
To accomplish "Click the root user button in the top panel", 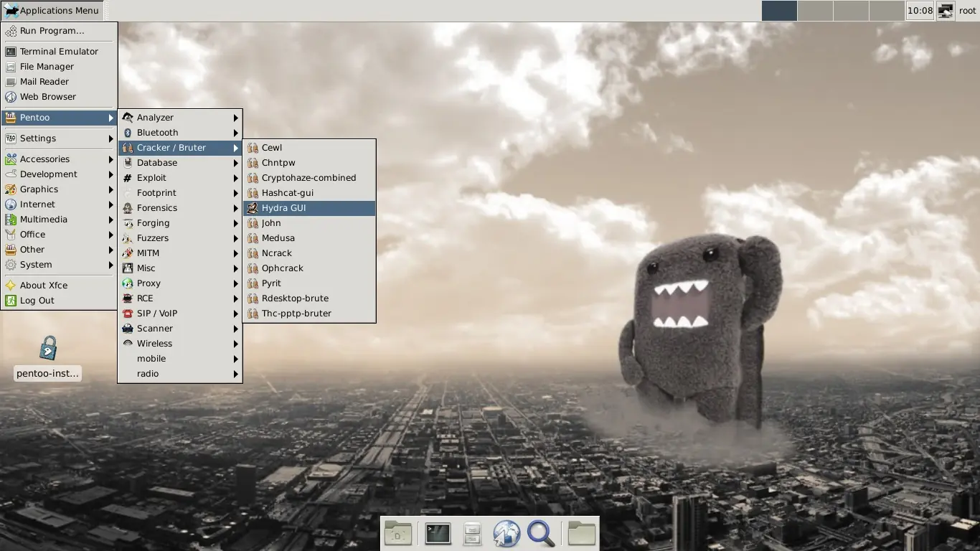I will coord(967,11).
